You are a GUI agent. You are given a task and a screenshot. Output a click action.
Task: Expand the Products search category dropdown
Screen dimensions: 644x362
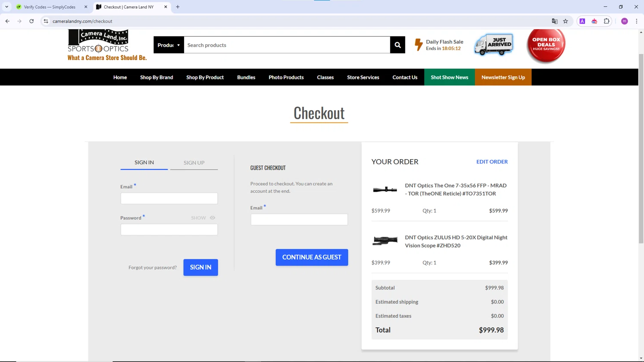coord(169,45)
